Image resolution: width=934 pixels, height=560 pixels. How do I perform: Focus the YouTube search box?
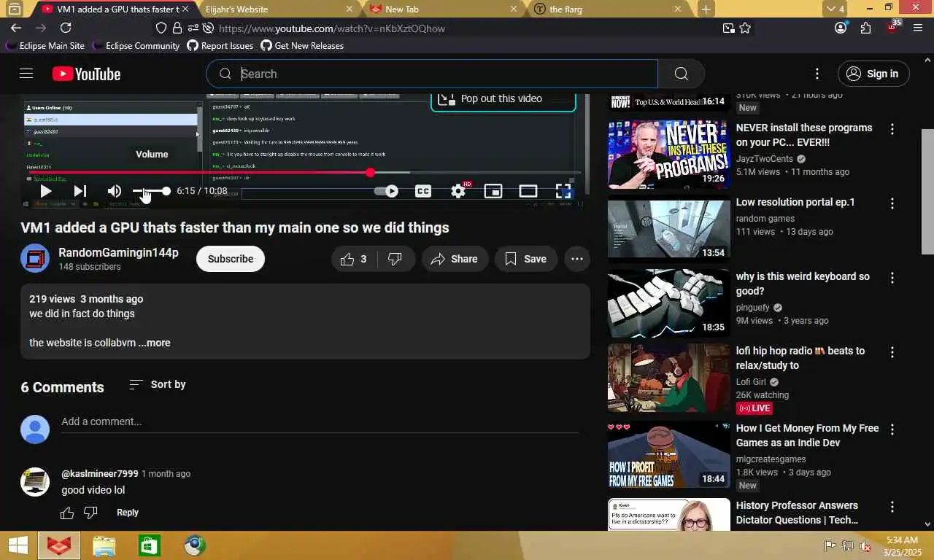(432, 74)
